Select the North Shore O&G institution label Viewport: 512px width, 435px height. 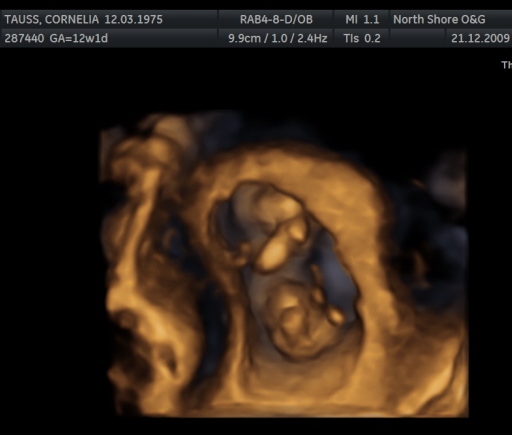coord(439,19)
